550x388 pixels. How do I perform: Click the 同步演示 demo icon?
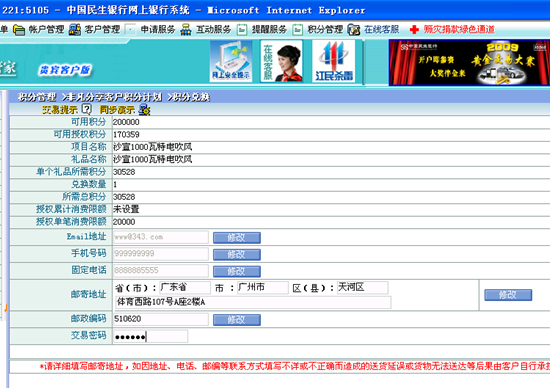(144, 110)
